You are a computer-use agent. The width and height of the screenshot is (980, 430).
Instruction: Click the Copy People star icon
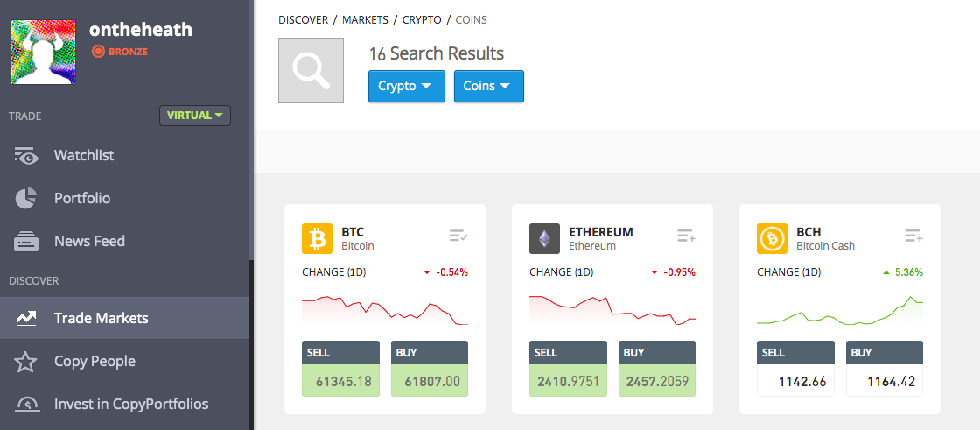[26, 362]
